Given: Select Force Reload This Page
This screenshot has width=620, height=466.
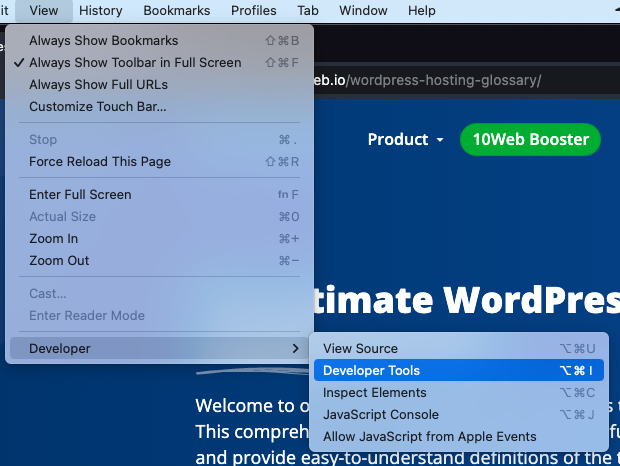Looking at the screenshot, I should point(99,162).
